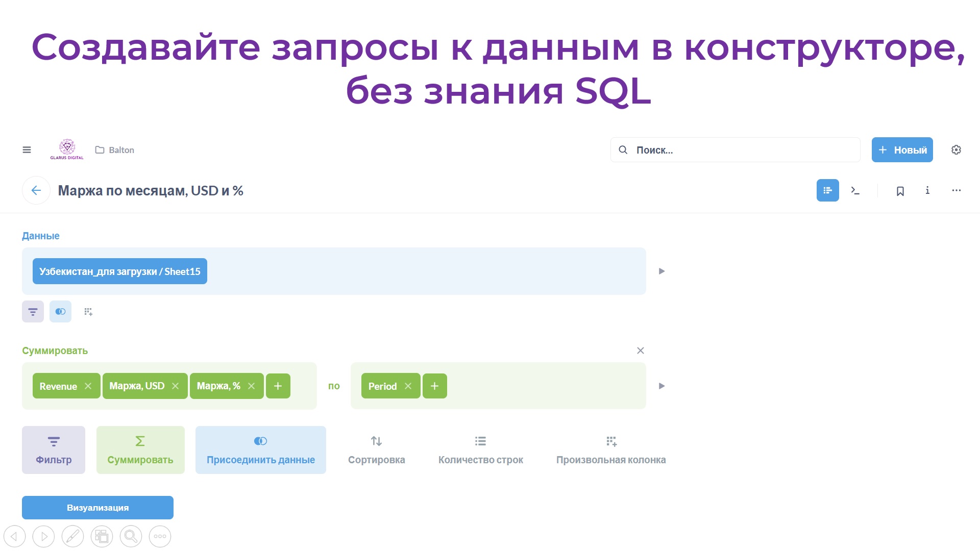Click the small join data icon under data
Screen dimensions: 980x551
[x=60, y=311]
